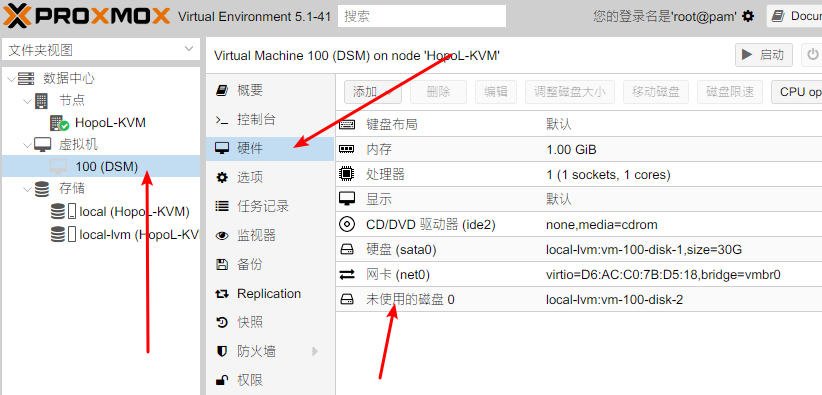Image resolution: width=822 pixels, height=395 pixels.
Task: Open the 添加 add hardware dropdown
Action: (373, 92)
